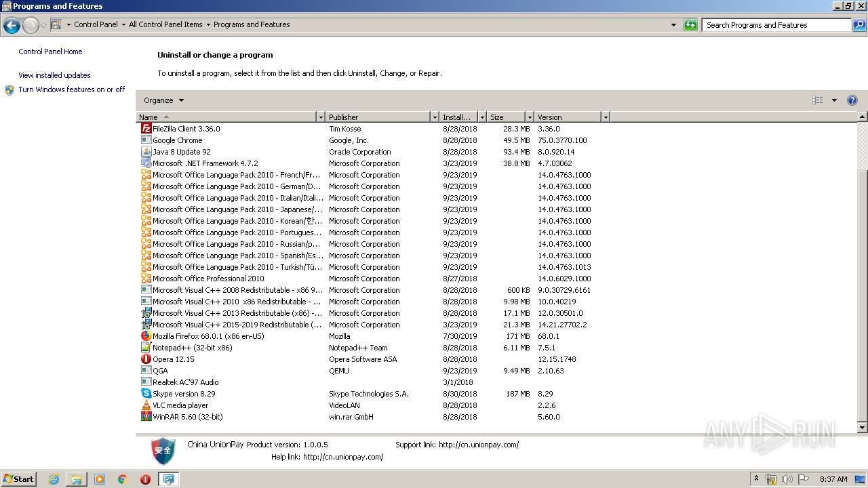Open View installed updates link
This screenshot has height=488, width=868.
(54, 75)
